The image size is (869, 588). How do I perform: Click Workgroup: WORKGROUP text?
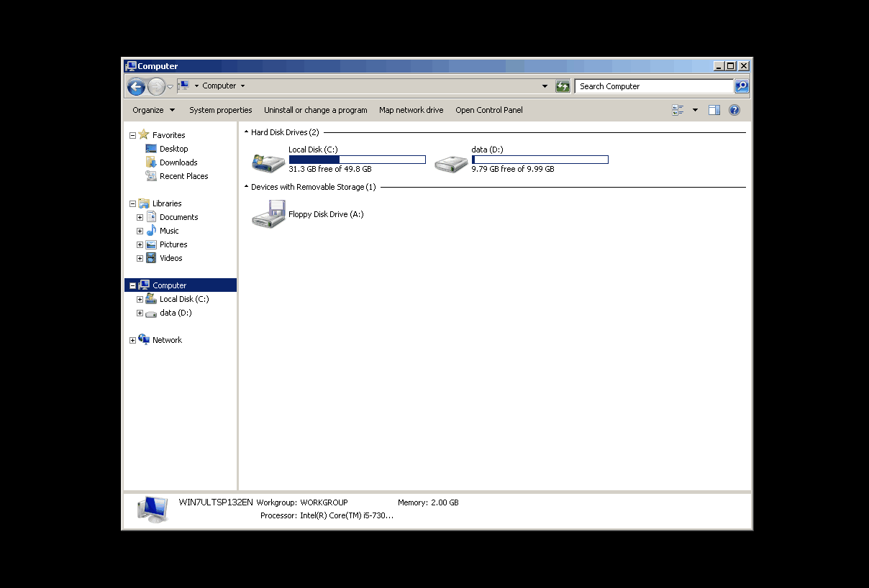302,502
